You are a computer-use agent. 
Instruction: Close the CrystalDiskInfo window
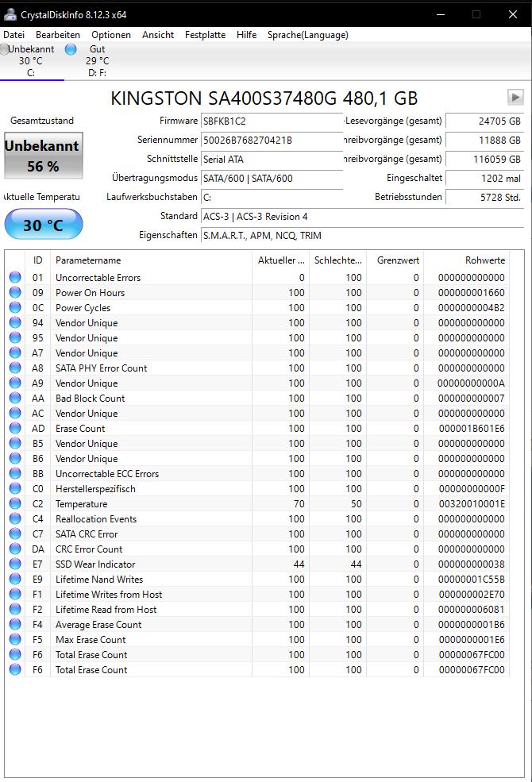click(513, 14)
